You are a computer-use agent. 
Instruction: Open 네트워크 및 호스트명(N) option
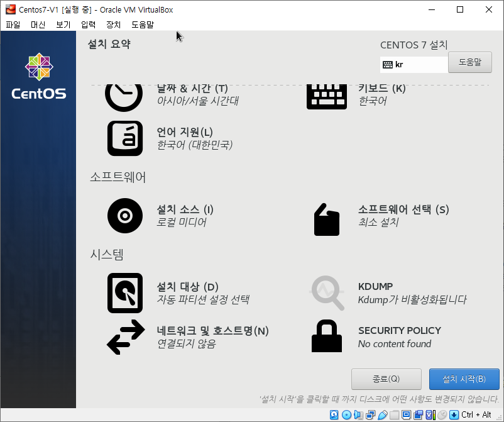212,331
